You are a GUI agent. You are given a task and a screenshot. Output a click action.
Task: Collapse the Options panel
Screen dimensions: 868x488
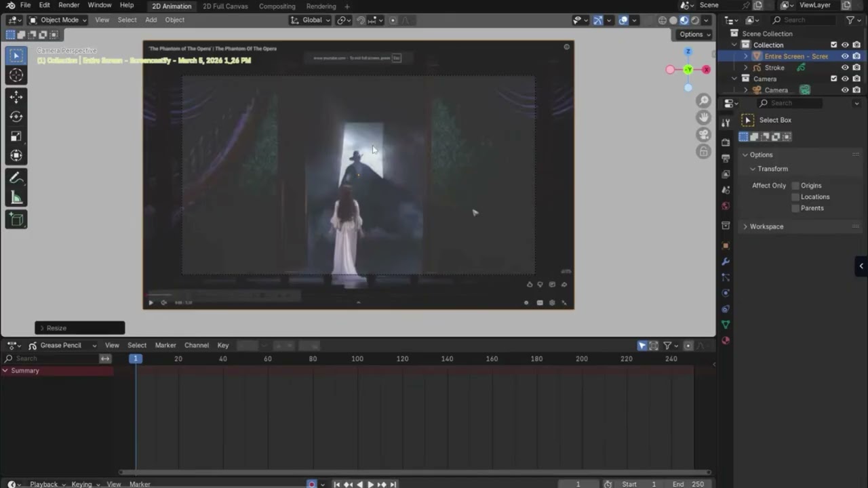click(x=745, y=155)
